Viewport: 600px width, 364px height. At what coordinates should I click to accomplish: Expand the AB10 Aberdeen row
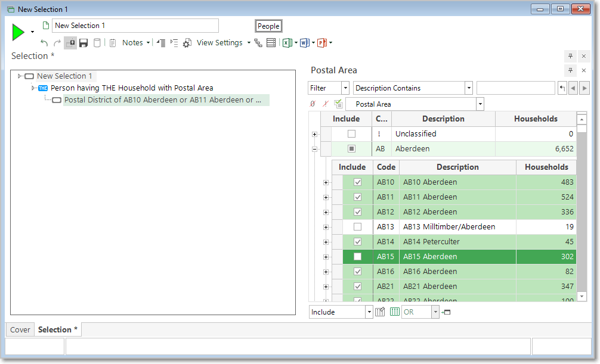(x=326, y=182)
